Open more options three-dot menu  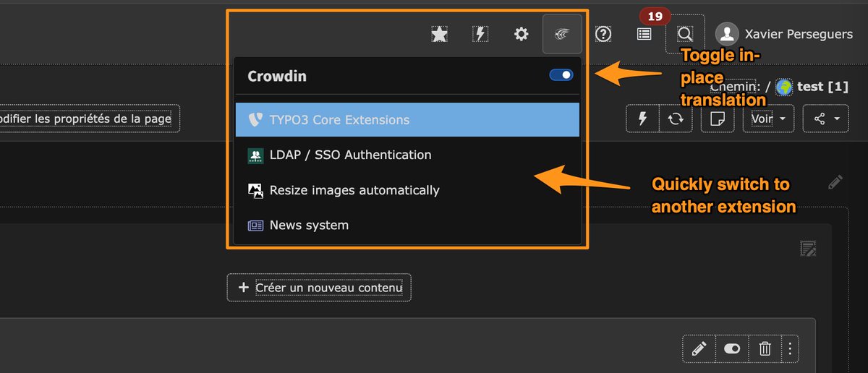(x=791, y=349)
